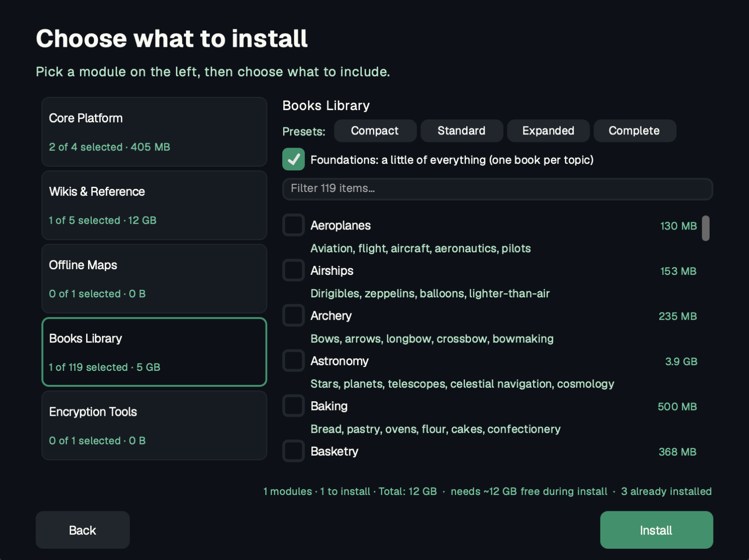The height and width of the screenshot is (560, 749).
Task: Apply the Compact preset
Action: click(x=375, y=131)
